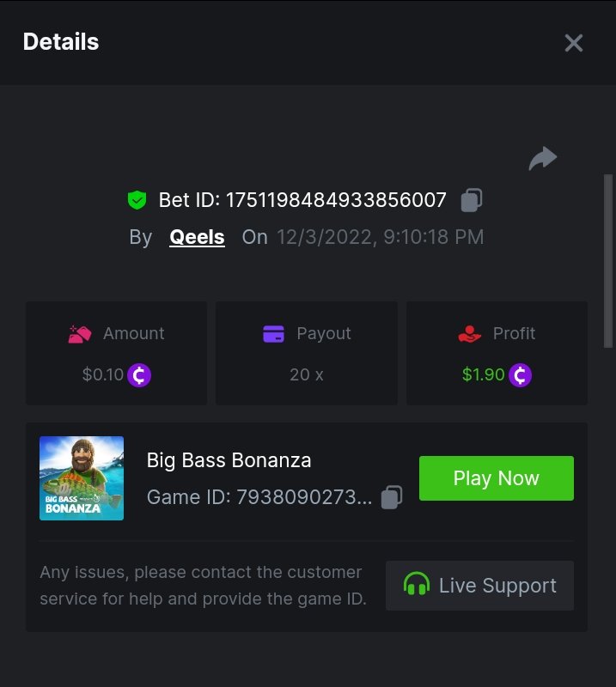Copy the Bet ID with the copy icon

pyautogui.click(x=471, y=200)
